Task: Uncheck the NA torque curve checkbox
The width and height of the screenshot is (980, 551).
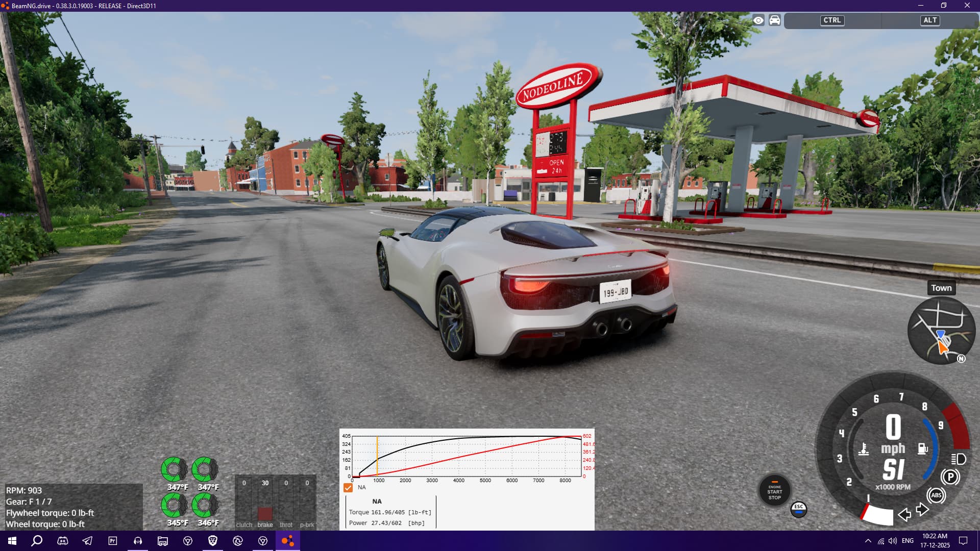Action: point(348,487)
